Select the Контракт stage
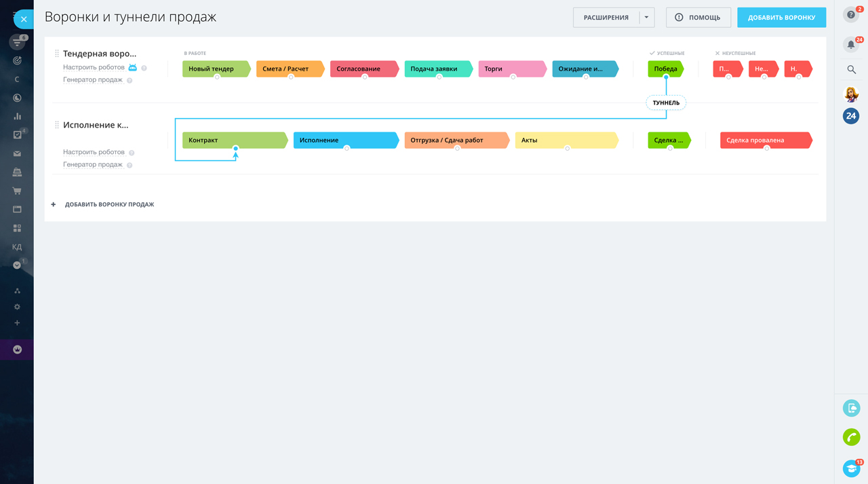The image size is (868, 484). 235,140
